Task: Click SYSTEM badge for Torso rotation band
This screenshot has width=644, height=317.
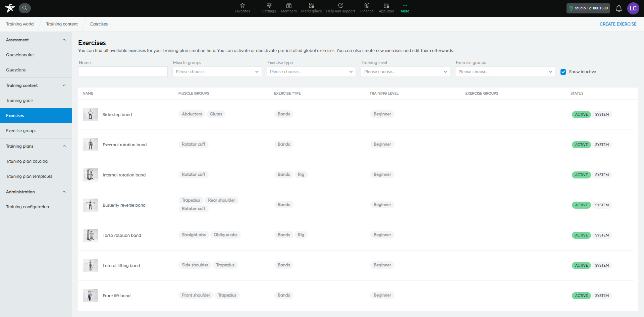Action: [x=602, y=235]
